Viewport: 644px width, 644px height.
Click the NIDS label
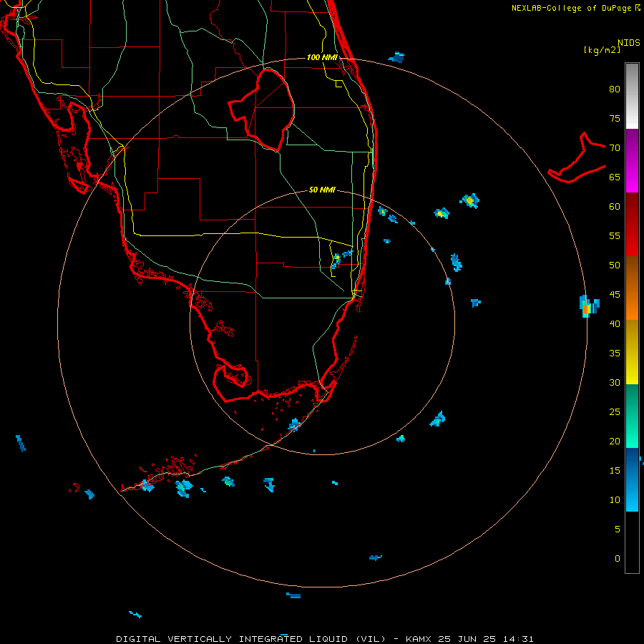click(x=628, y=43)
